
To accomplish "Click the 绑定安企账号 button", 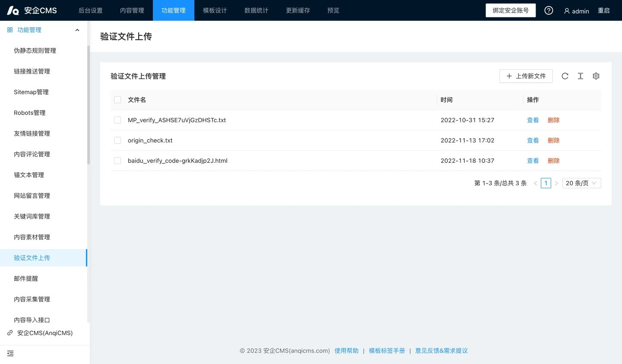I will point(511,10).
